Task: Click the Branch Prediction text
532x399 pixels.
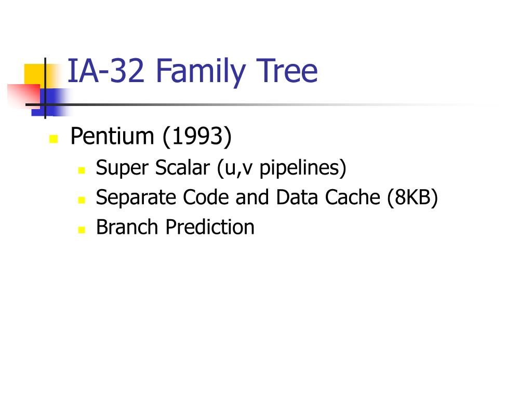Action: pos(175,227)
